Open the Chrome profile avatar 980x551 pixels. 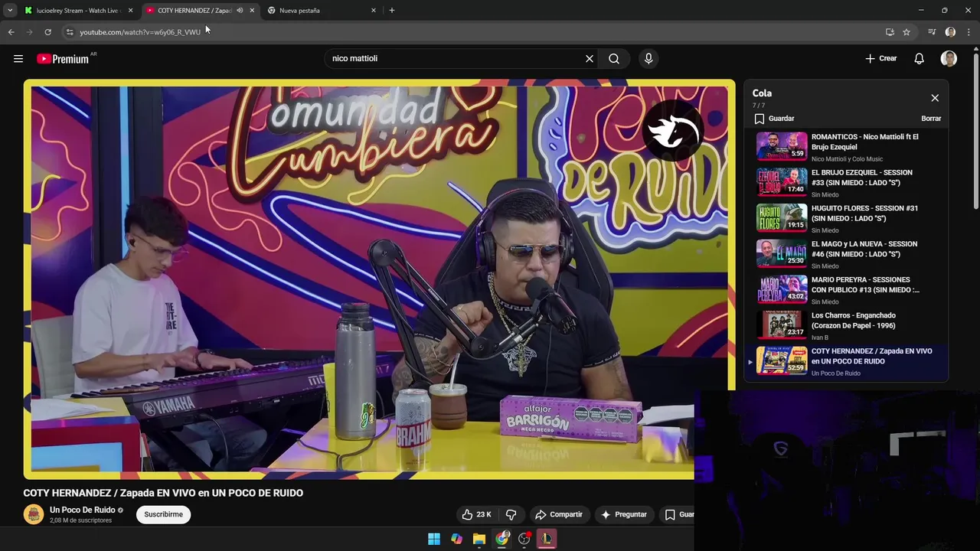tap(950, 32)
